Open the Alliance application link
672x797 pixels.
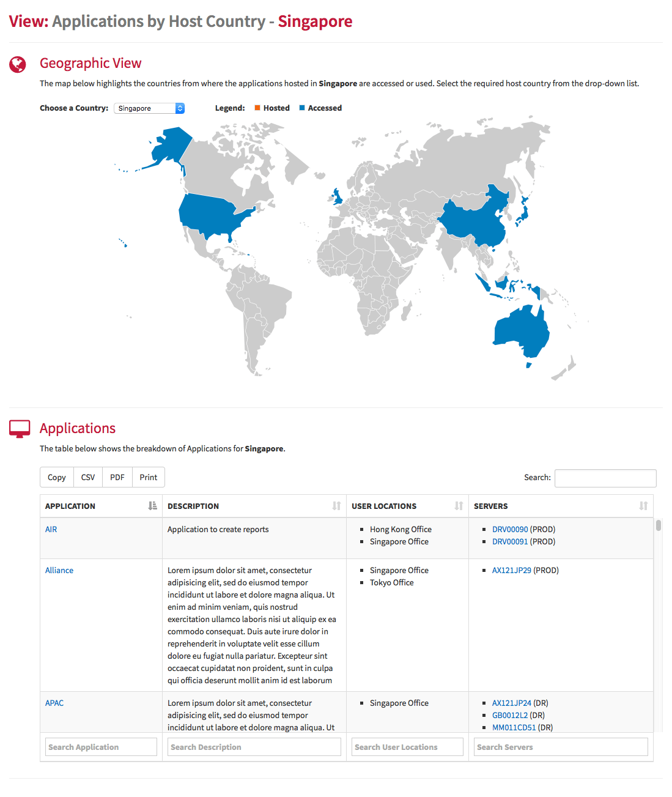(x=59, y=570)
